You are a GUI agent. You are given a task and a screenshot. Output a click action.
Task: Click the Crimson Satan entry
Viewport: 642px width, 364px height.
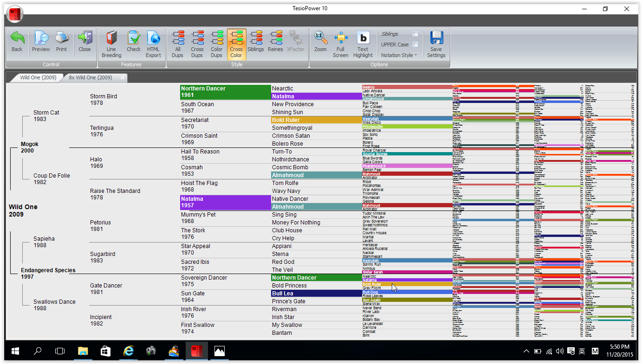click(291, 136)
